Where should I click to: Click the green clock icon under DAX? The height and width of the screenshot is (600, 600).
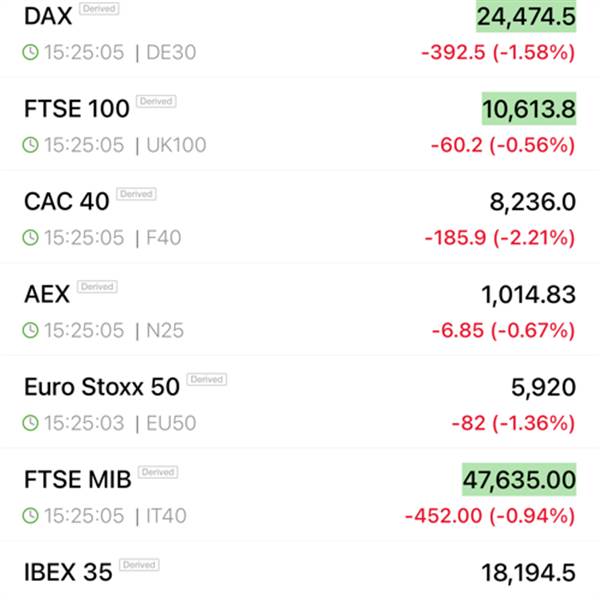[x=31, y=52]
